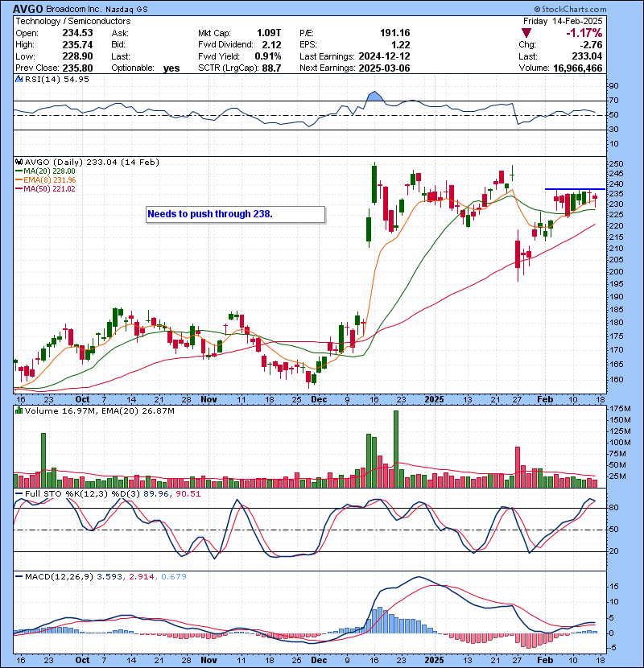The width and height of the screenshot is (644, 668).
Task: Click the Volume 16.97M, EMA(20) 26.87M label
Action: pyautogui.click(x=99, y=410)
